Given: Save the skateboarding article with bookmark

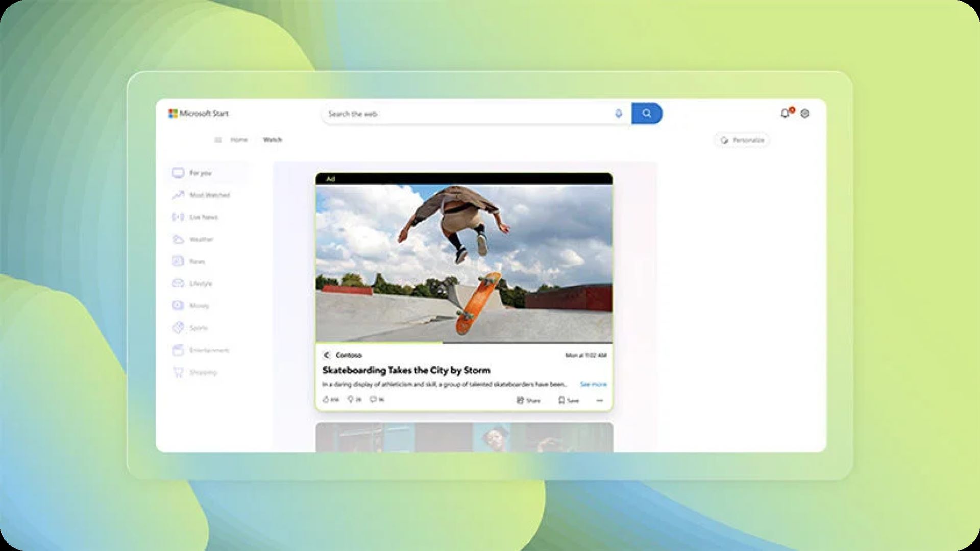Looking at the screenshot, I should 568,400.
